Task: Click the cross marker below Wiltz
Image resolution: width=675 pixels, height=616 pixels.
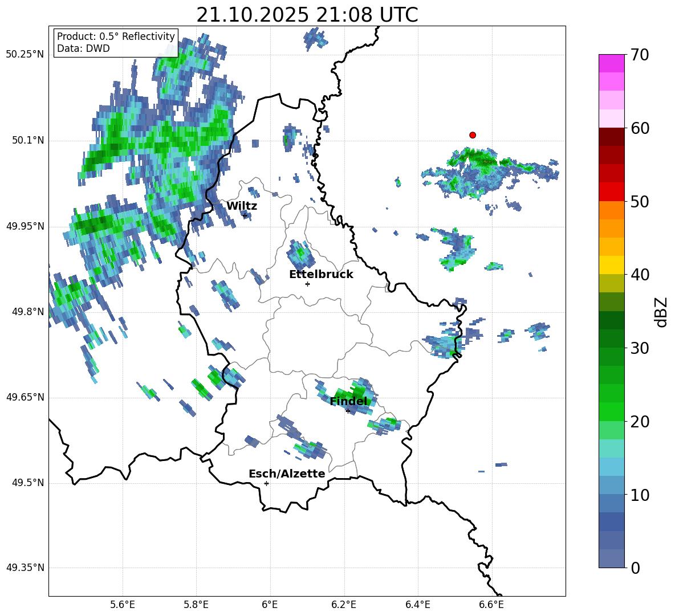Action: point(245,215)
